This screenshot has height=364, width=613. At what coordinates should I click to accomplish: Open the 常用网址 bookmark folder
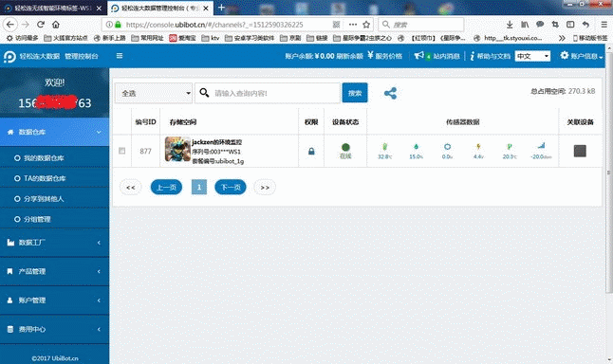pyautogui.click(x=147, y=38)
